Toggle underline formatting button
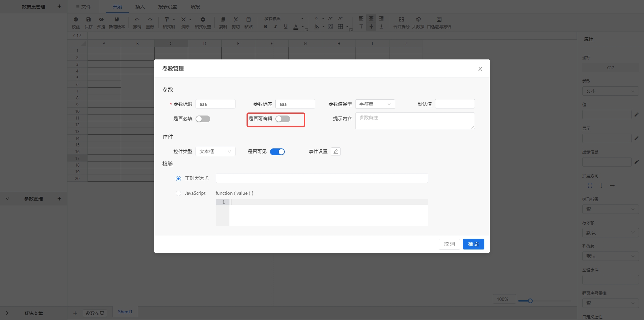This screenshot has width=644, height=320. (286, 27)
